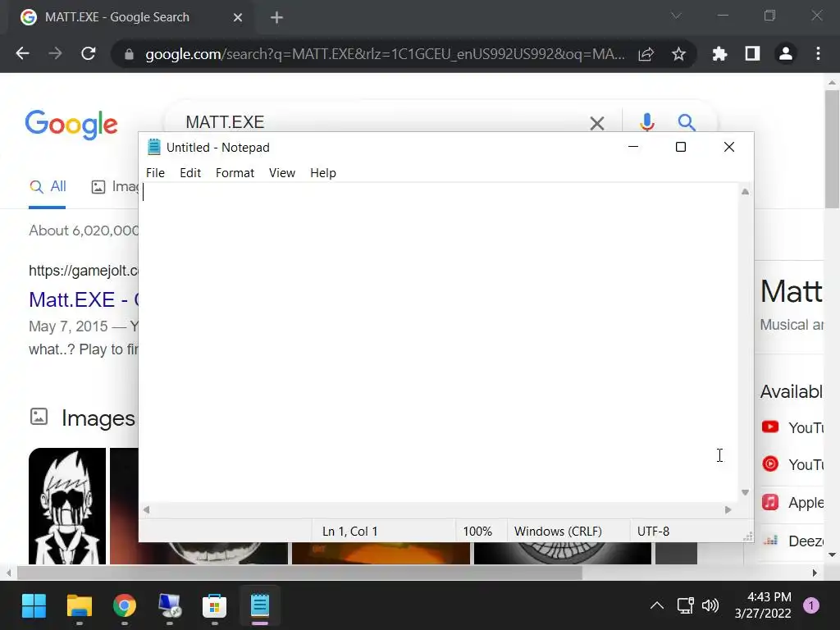Viewport: 840px width, 630px height.
Task: Open a new Chrome tab
Action: pos(276,18)
